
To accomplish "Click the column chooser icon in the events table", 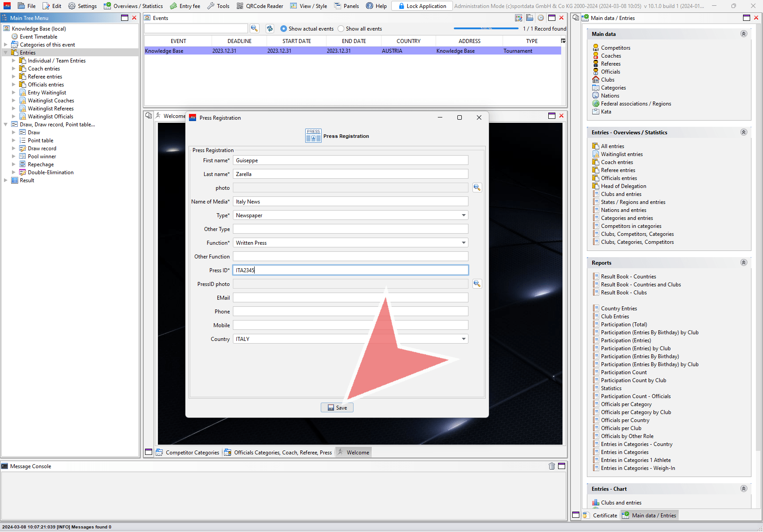I will coord(563,41).
